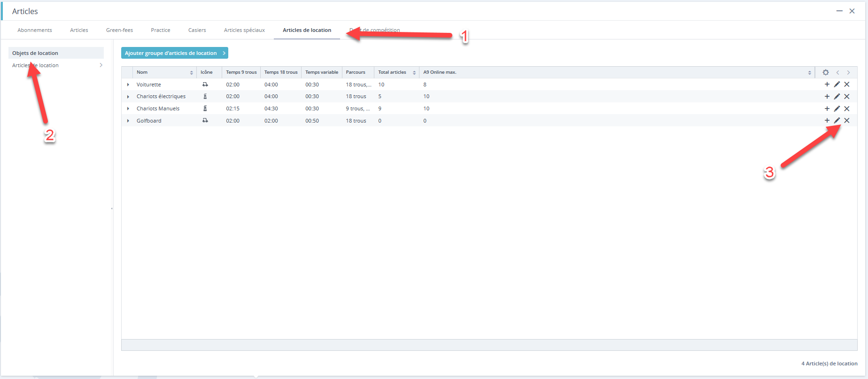The image size is (868, 379).
Task: Delete the Chariots Manuels row
Action: point(847,108)
